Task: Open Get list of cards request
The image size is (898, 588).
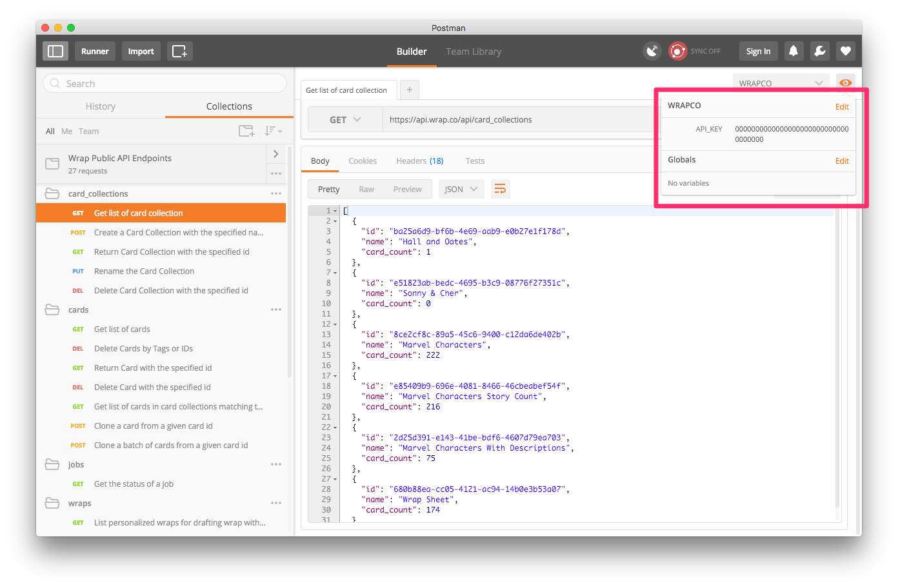Action: pyautogui.click(x=161, y=329)
